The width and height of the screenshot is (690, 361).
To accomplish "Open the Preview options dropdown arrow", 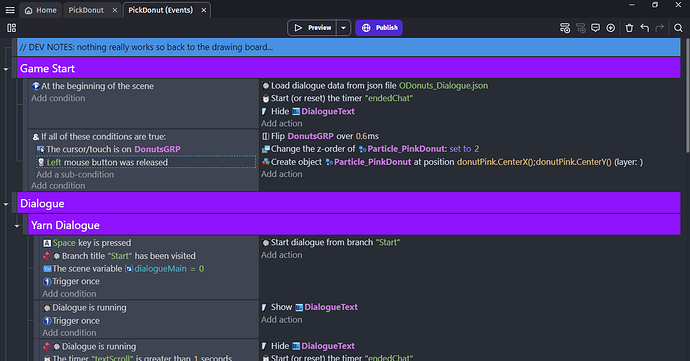I will coord(344,28).
